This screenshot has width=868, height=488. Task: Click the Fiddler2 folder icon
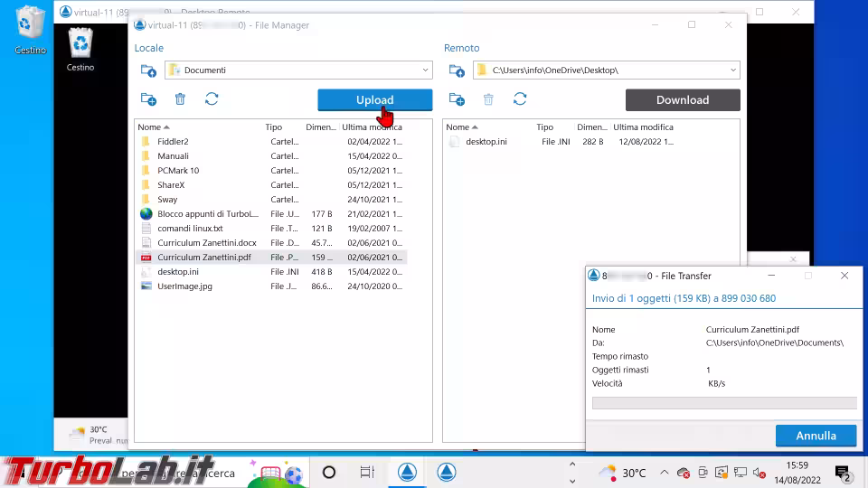tap(146, 142)
